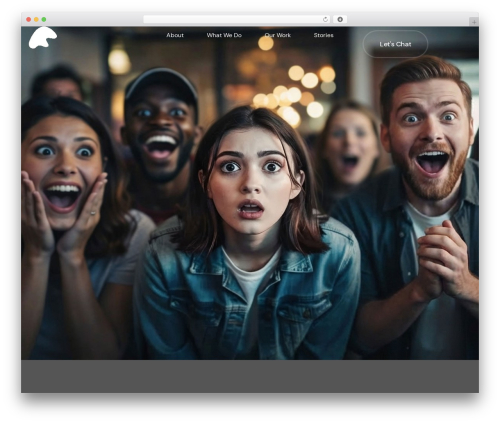The width and height of the screenshot is (500, 423).
Task: Close the window with the red button
Action: [x=29, y=19]
